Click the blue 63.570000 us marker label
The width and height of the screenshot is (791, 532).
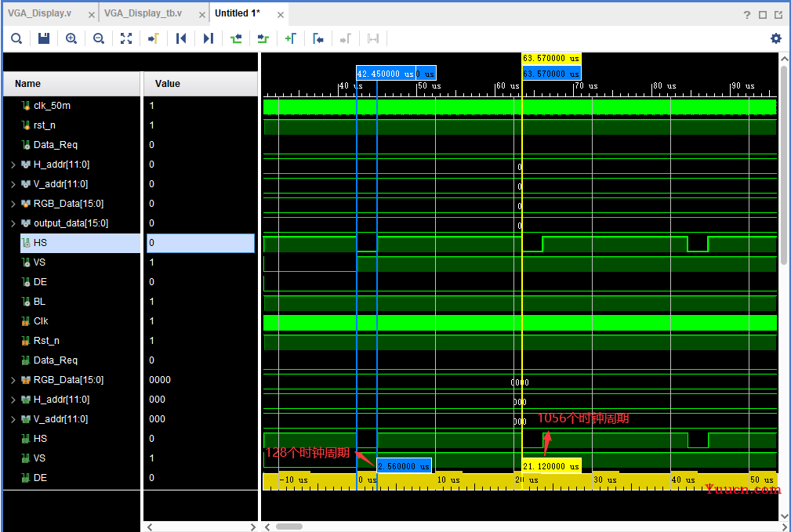tap(551, 74)
